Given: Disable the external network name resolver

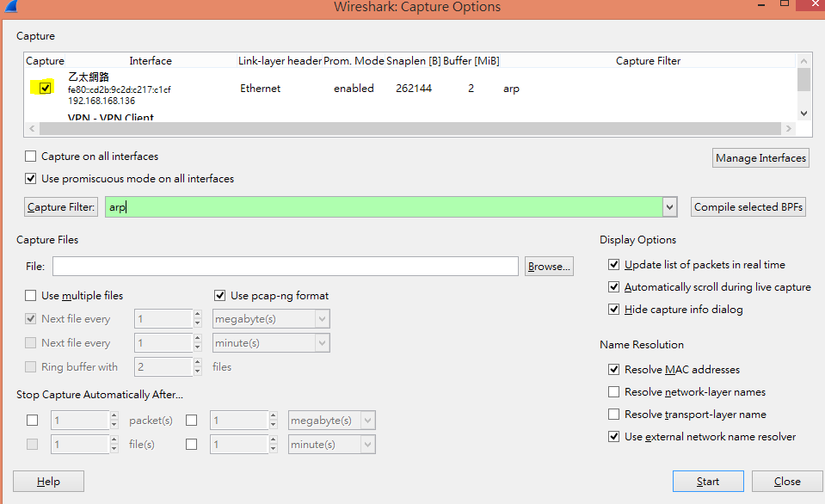Looking at the screenshot, I should click(x=613, y=436).
